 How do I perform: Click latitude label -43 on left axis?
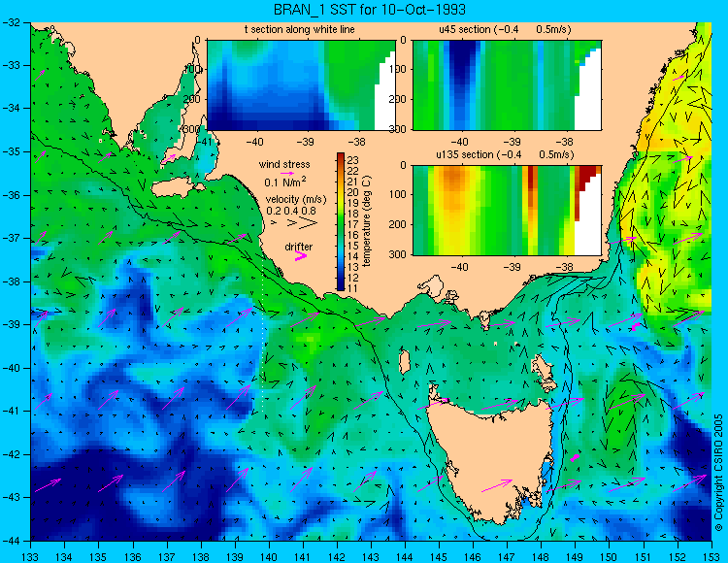pyautogui.click(x=11, y=498)
